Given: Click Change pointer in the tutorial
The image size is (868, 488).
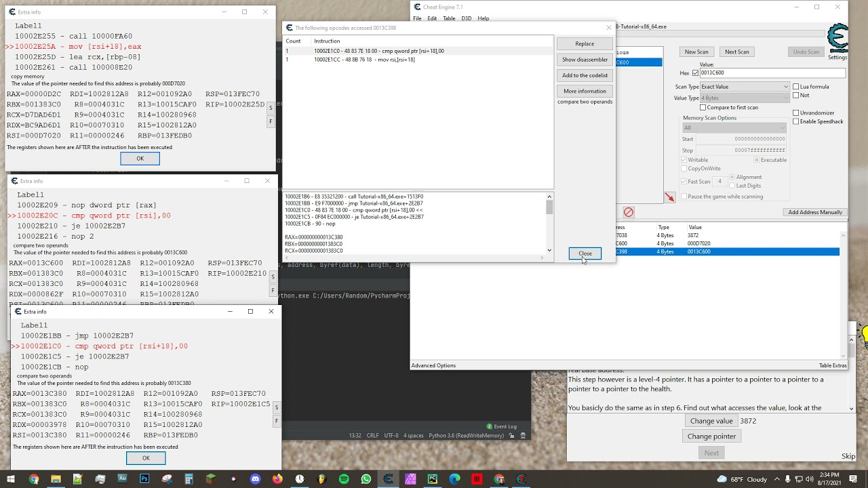Looking at the screenshot, I should click(711, 436).
